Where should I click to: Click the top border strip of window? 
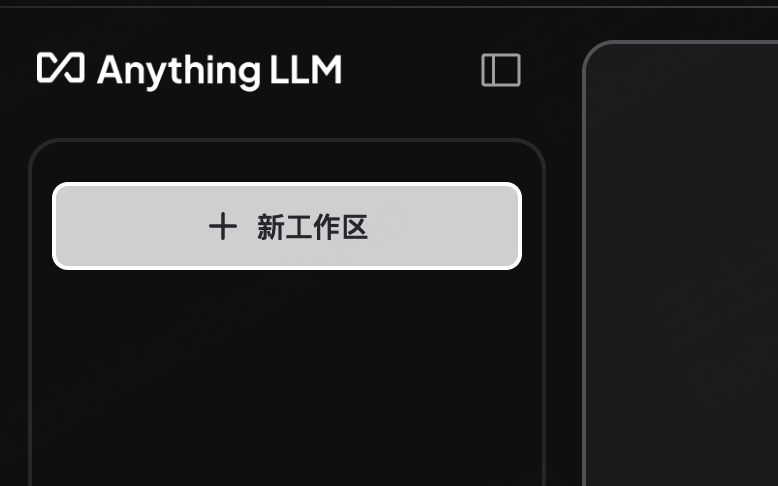[389, 4]
